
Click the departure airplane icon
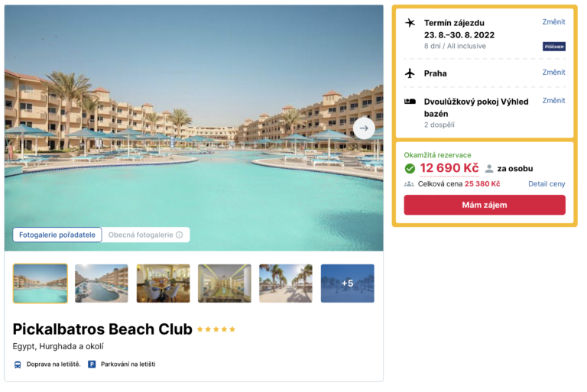[x=410, y=23]
